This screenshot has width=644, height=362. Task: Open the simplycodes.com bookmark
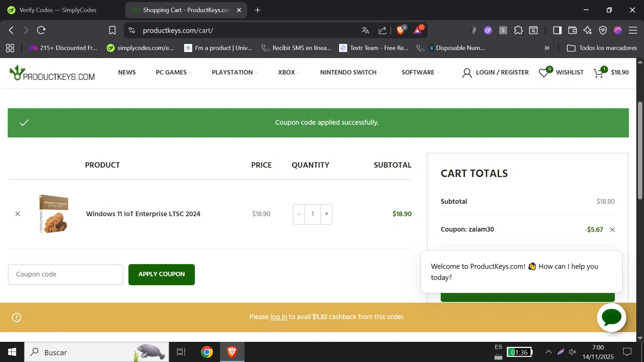click(x=140, y=48)
